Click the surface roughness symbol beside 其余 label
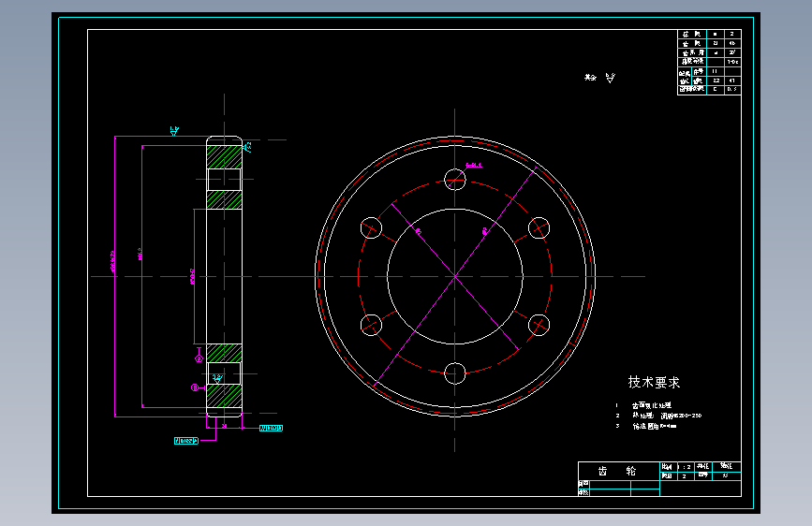Image resolution: width=812 pixels, height=526 pixels. coord(611,79)
